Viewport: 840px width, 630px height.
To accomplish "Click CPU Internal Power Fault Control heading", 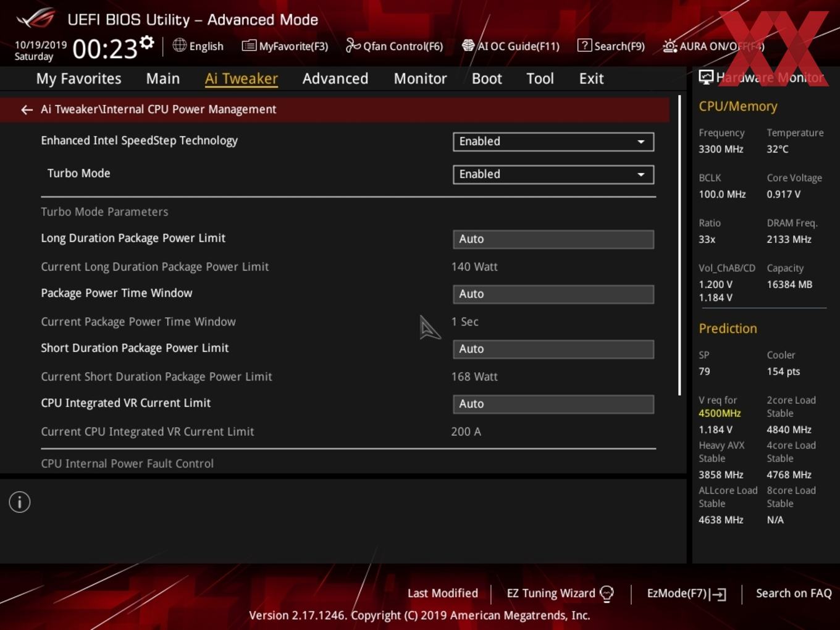I will point(127,464).
